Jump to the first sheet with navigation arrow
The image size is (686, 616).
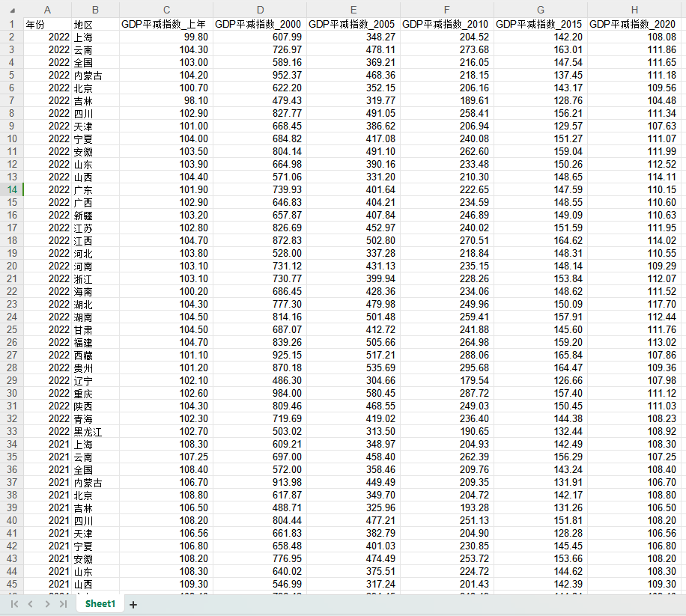click(14, 604)
